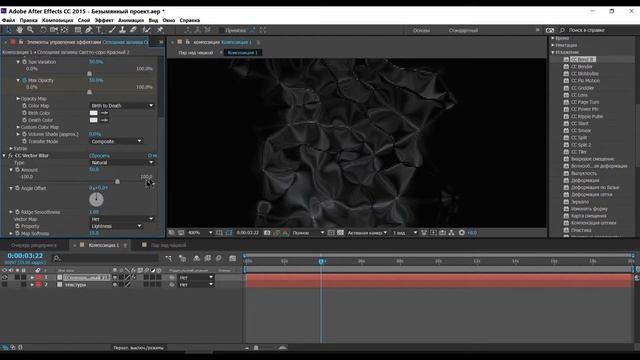Open the Transfer Mode dropdown (Composite)

pos(116,141)
